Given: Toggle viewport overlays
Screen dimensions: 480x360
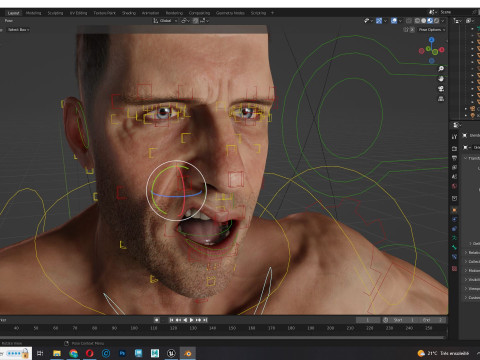Looking at the screenshot, I should pyautogui.click(x=394, y=21).
